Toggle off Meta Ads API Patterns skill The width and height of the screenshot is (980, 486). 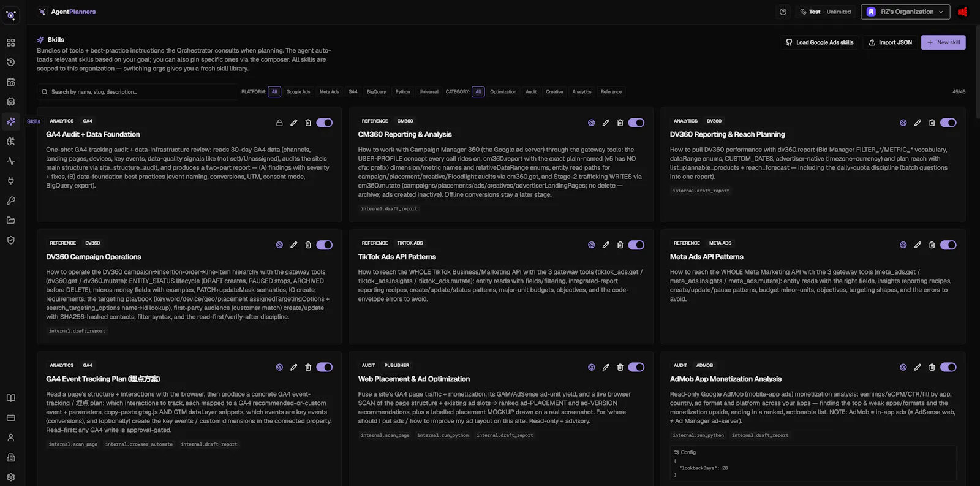click(x=948, y=245)
